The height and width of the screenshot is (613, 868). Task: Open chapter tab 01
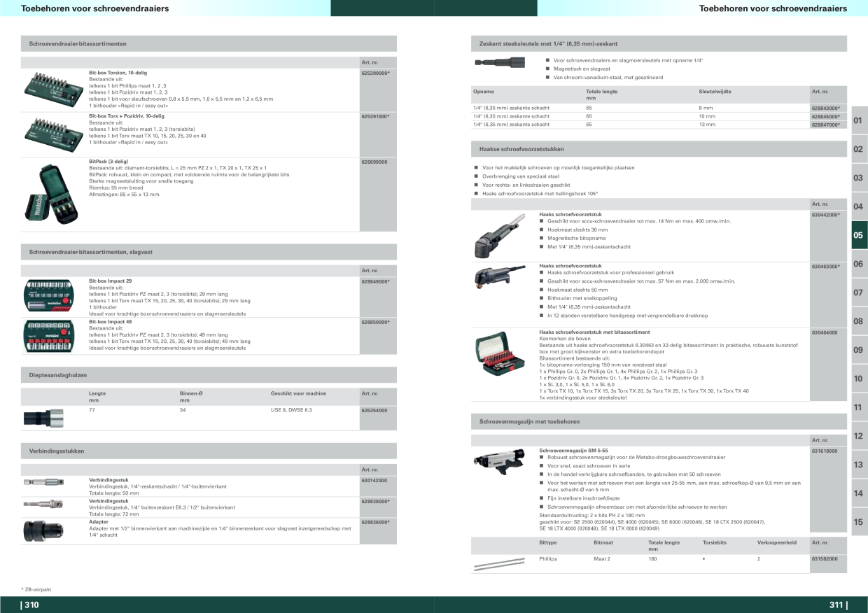pos(858,121)
